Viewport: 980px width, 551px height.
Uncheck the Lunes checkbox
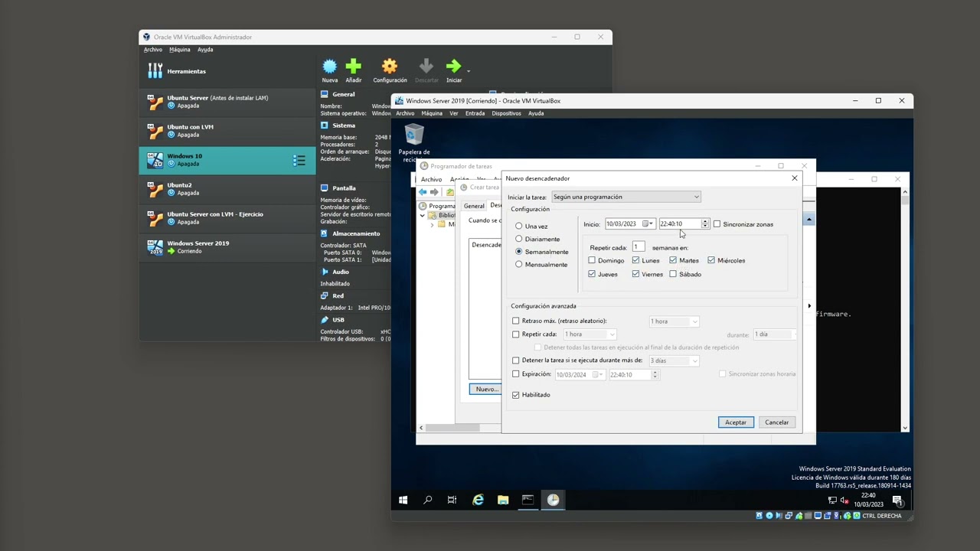(635, 260)
